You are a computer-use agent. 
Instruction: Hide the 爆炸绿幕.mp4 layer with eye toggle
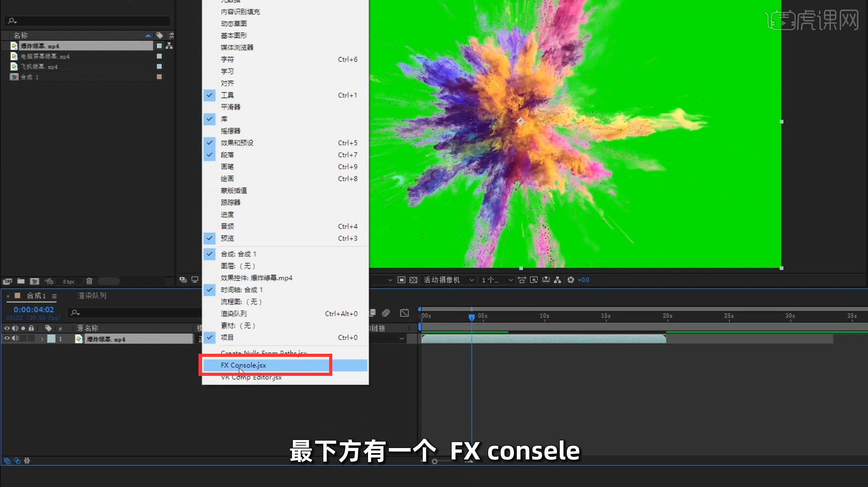tap(7, 338)
